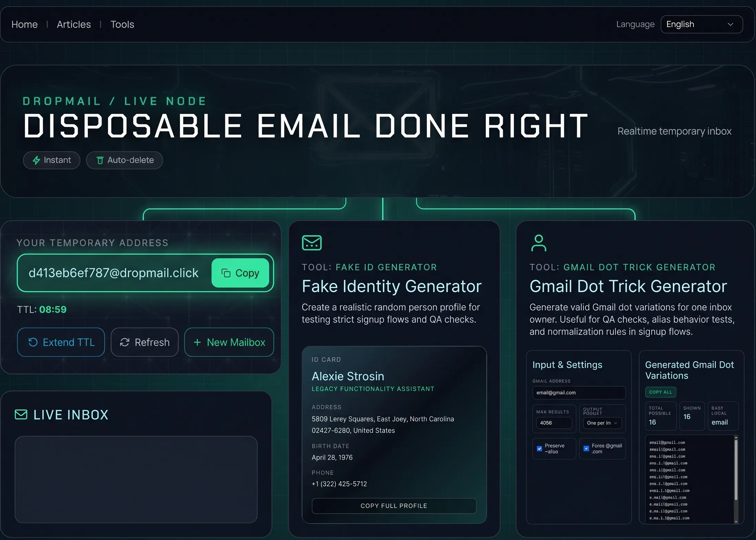The width and height of the screenshot is (756, 540).
Task: Create a New Mailbox
Action: pyautogui.click(x=229, y=342)
